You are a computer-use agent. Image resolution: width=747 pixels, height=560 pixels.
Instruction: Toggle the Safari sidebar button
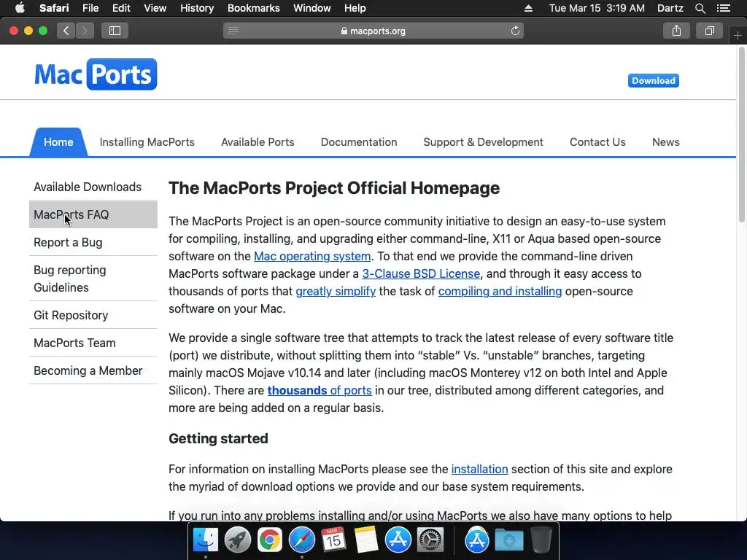pos(115,31)
